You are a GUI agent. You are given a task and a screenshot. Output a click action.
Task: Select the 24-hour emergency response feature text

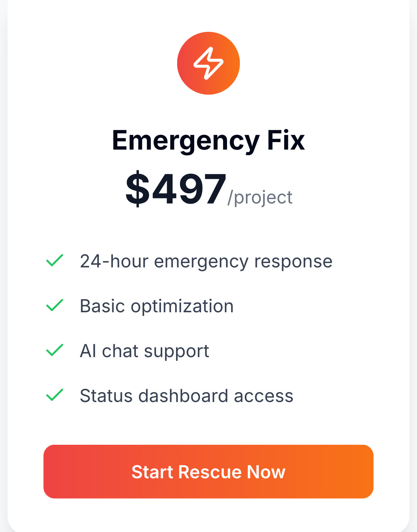point(206,261)
